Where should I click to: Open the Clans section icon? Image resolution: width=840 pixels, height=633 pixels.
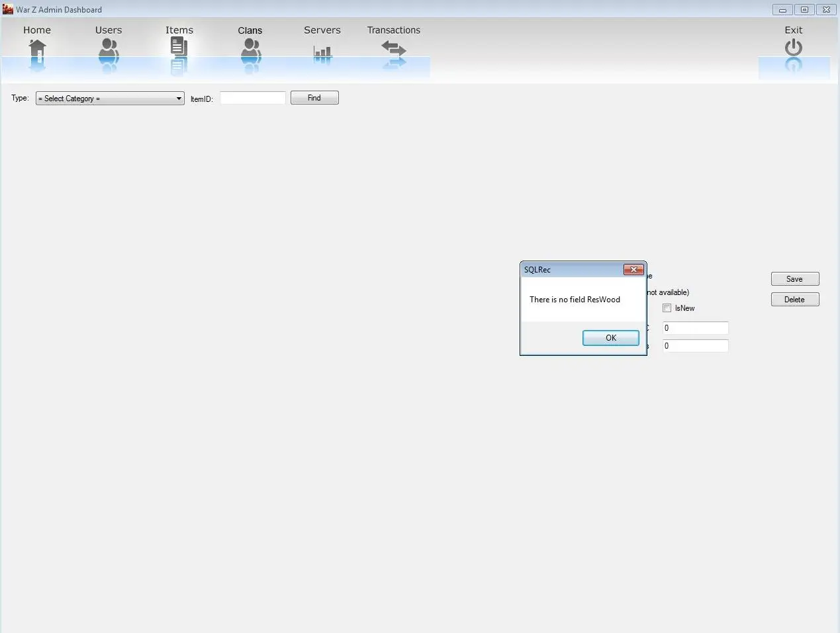(250, 50)
